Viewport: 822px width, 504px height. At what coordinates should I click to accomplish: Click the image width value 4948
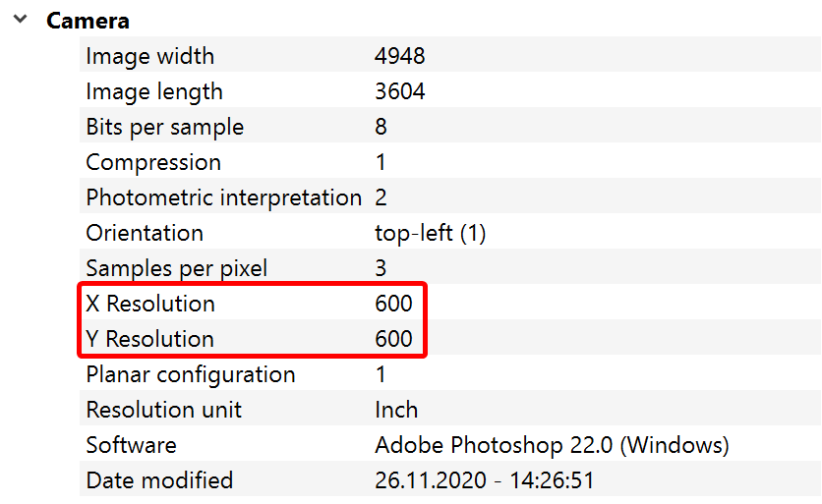(x=400, y=56)
